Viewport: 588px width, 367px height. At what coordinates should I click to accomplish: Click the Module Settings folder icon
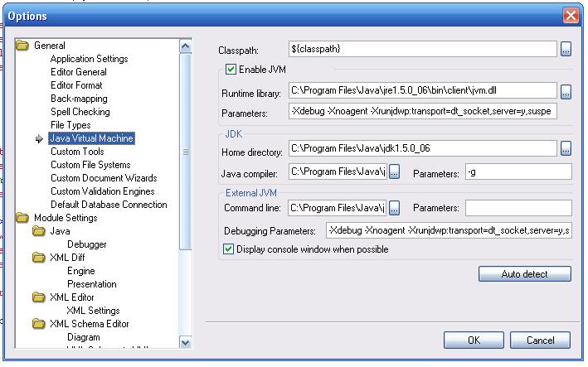pyautogui.click(x=22, y=218)
